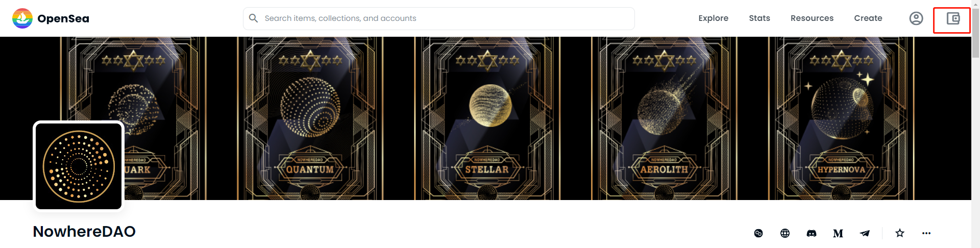Visit the NowhereDAO website globe icon

point(785,233)
